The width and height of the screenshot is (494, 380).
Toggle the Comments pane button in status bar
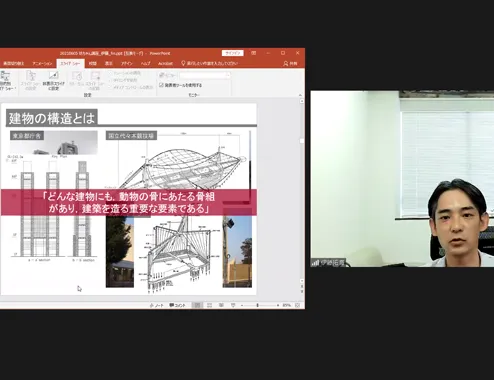coord(177,305)
